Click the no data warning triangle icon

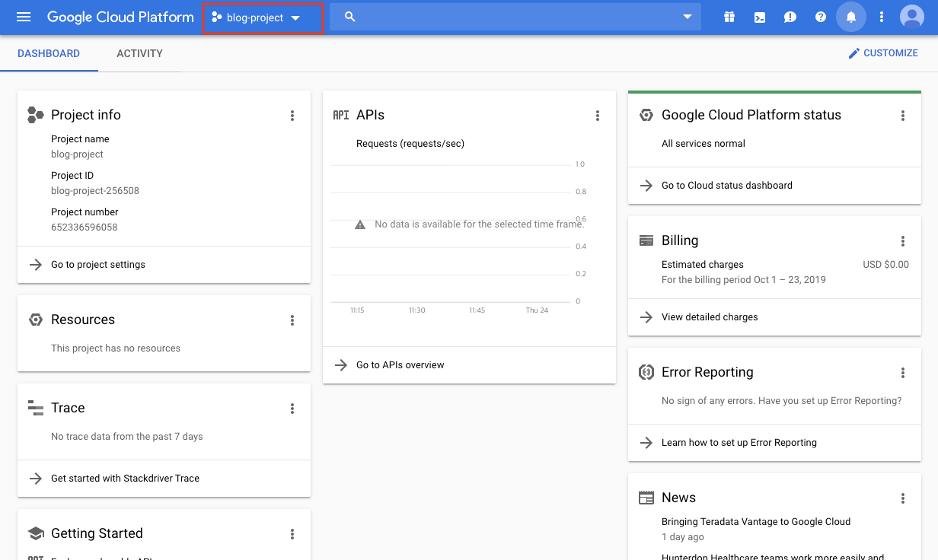coord(360,225)
